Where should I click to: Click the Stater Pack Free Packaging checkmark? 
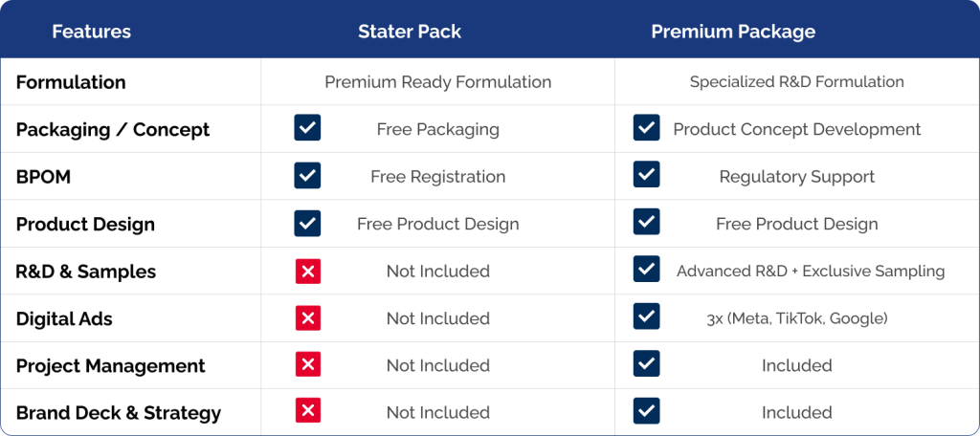307,128
